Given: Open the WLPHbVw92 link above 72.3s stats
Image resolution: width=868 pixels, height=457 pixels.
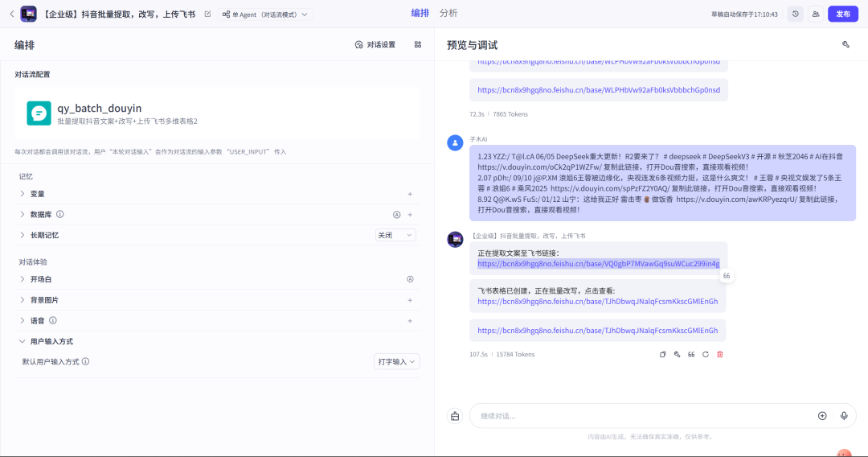Looking at the screenshot, I should click(x=599, y=90).
